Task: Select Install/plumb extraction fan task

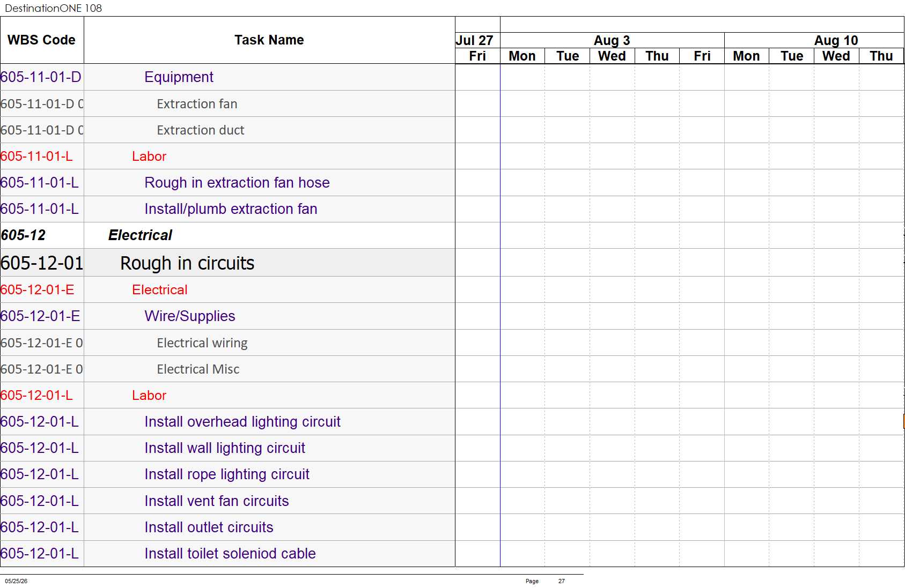Action: pos(231,209)
